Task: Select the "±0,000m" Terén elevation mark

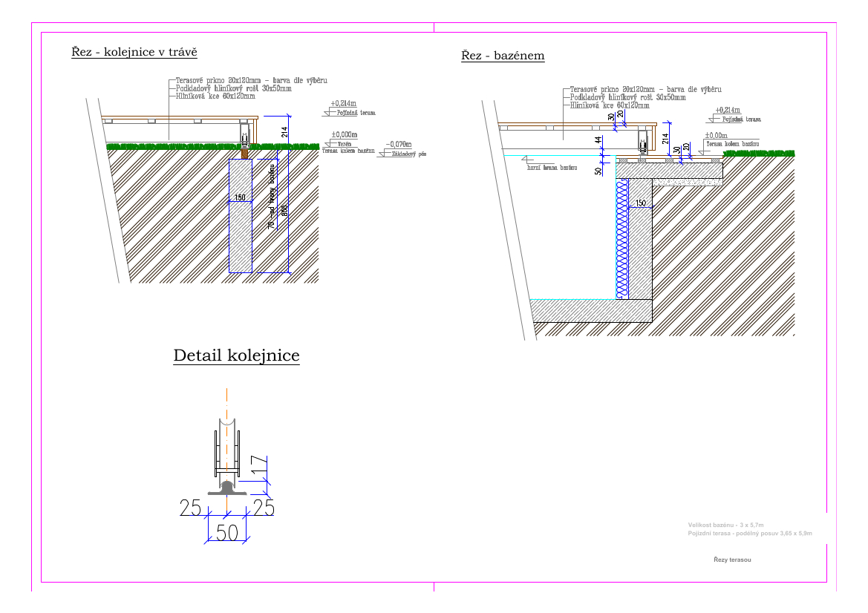Action: coord(344,135)
